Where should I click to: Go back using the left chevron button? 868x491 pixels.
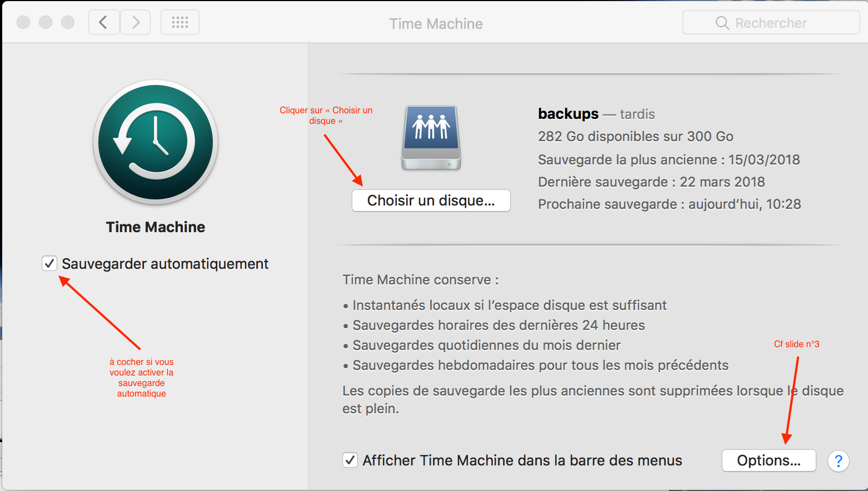104,23
